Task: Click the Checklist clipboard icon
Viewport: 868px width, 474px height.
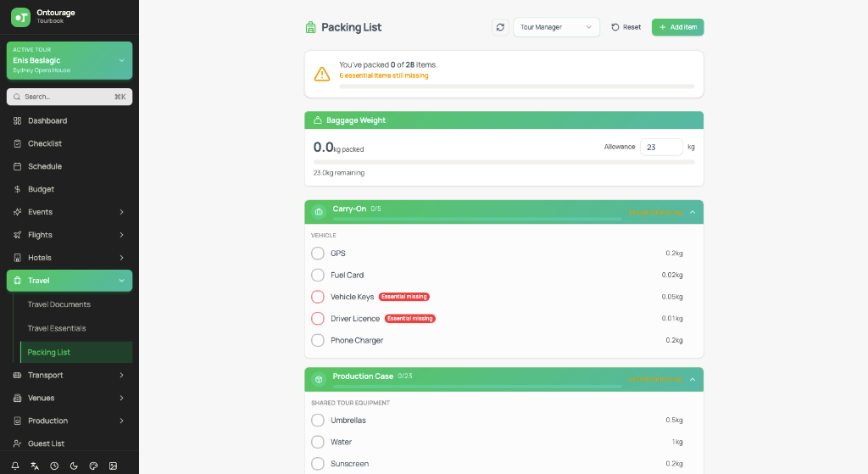Action: [17, 143]
